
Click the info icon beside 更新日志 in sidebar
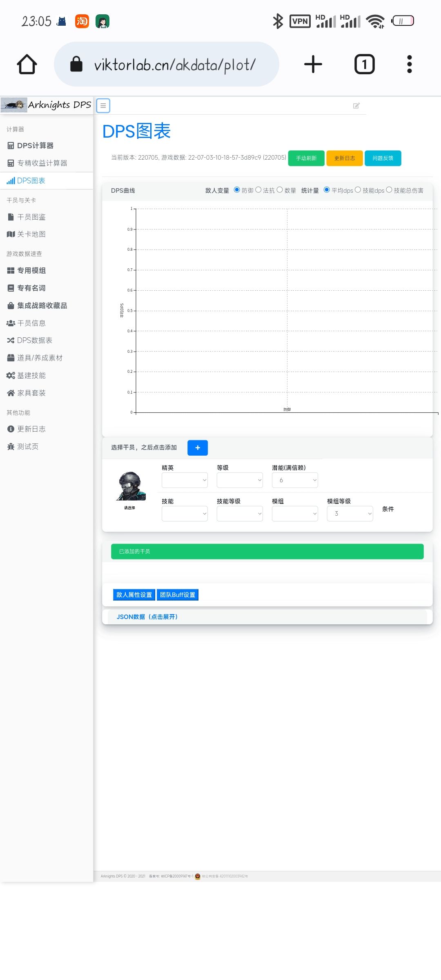pyautogui.click(x=11, y=429)
